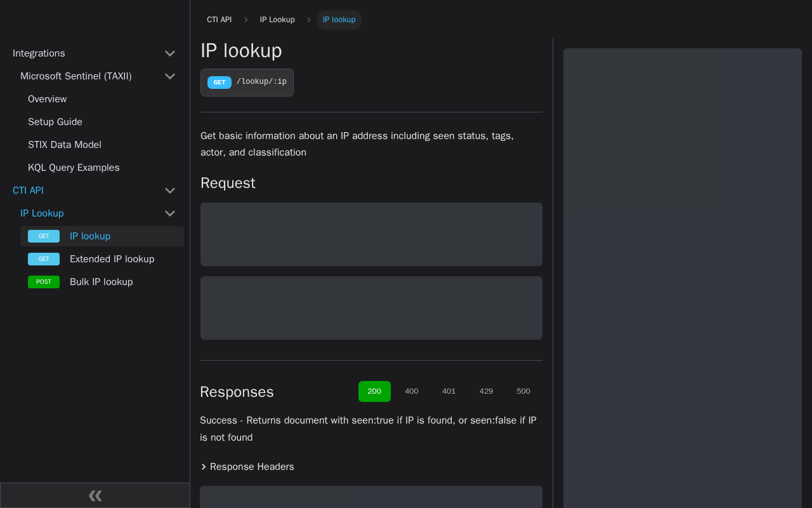
Task: Go to the Setup Guide page
Action: [x=55, y=122]
